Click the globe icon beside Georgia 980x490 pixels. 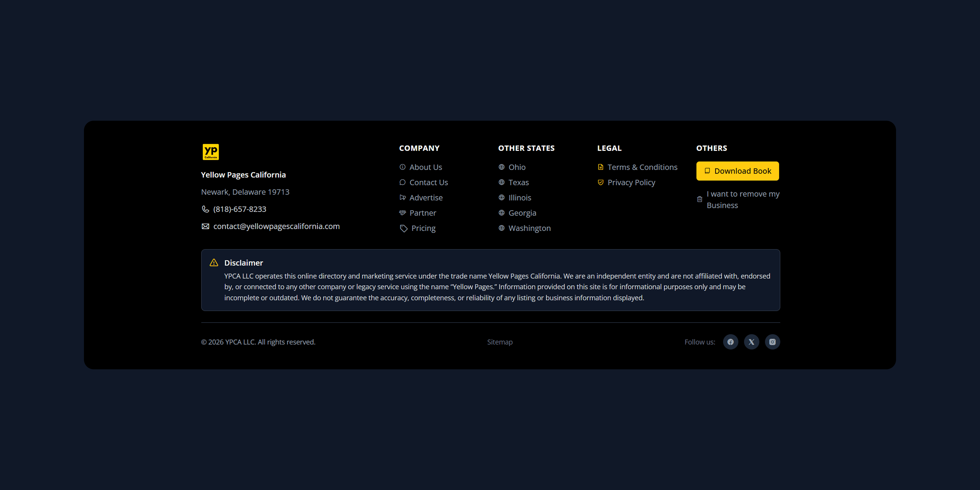coord(501,213)
